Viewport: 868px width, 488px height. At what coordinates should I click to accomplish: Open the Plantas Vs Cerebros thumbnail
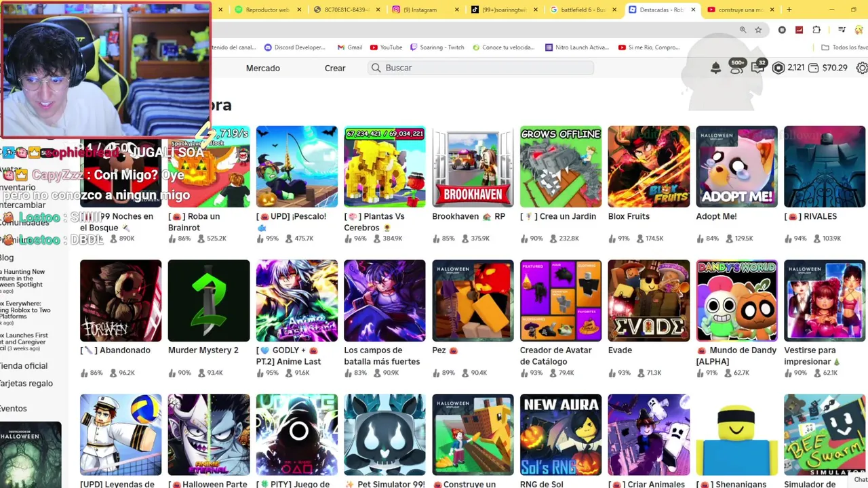[x=384, y=167]
